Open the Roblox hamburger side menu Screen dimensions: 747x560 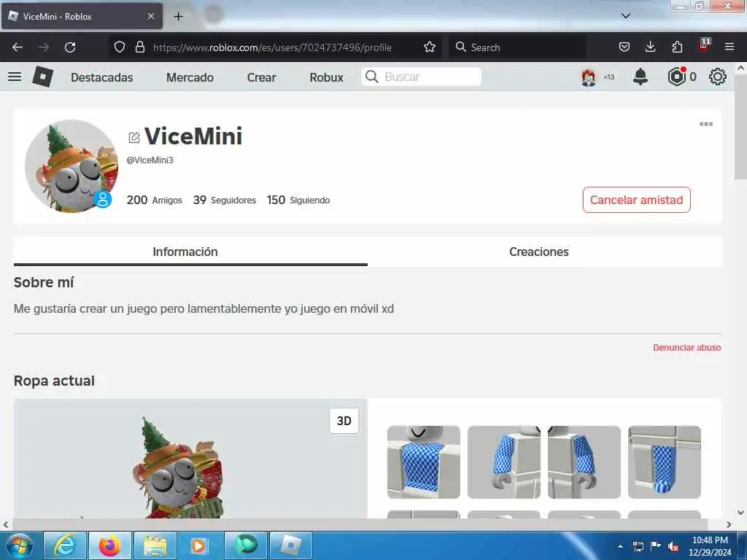pos(15,77)
